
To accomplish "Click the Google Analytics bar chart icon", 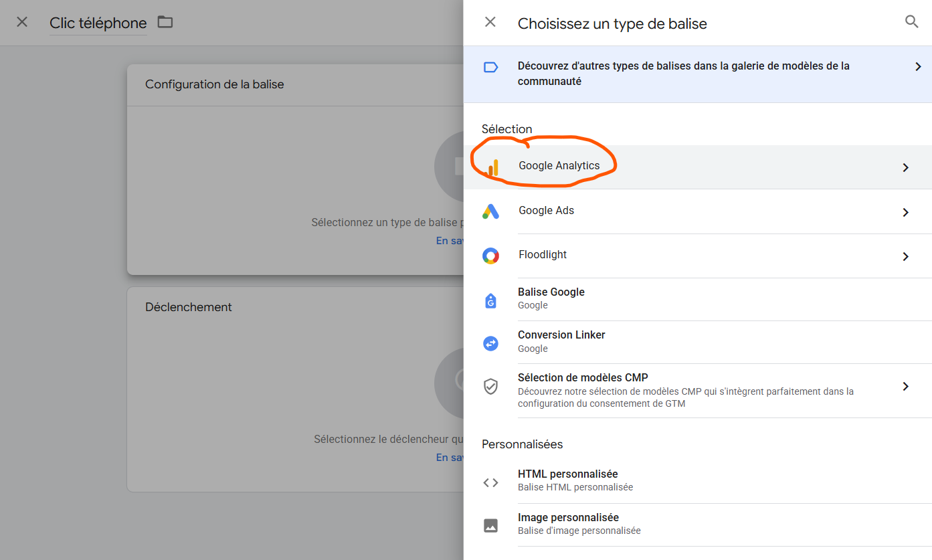I will tap(492, 167).
